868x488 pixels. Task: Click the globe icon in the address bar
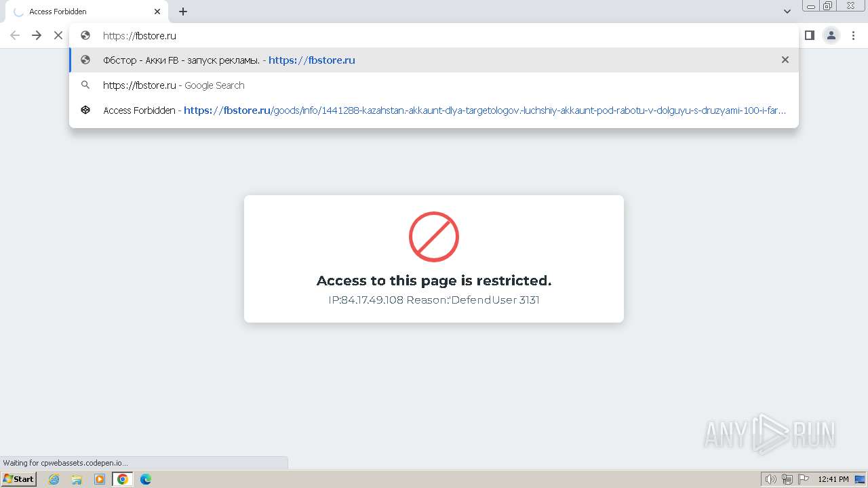(x=85, y=35)
